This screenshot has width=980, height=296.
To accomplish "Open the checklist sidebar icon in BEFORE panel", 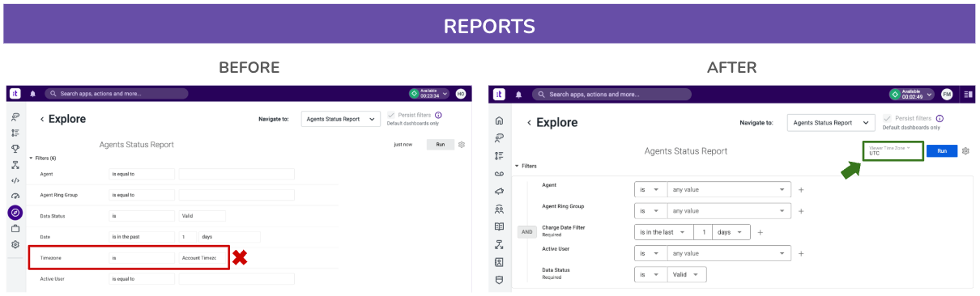I will pyautogui.click(x=15, y=133).
